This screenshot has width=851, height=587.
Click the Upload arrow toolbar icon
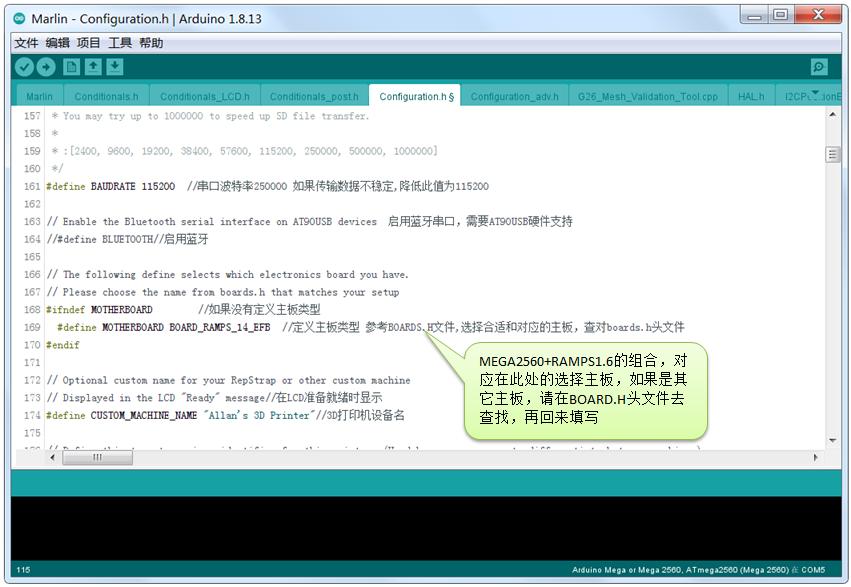[47, 66]
